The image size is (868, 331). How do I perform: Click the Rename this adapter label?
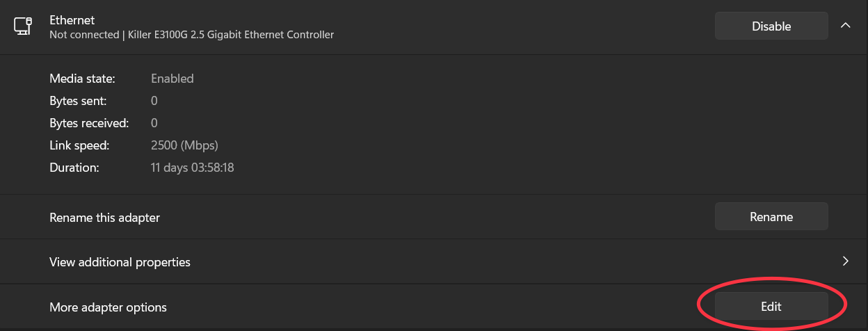[x=104, y=218]
